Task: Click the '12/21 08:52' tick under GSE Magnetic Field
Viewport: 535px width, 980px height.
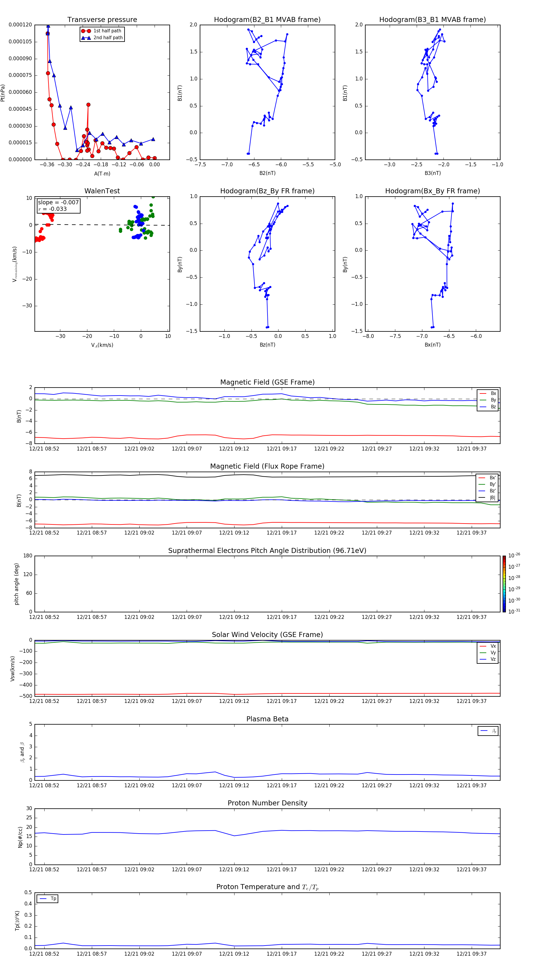Action: click(44, 448)
